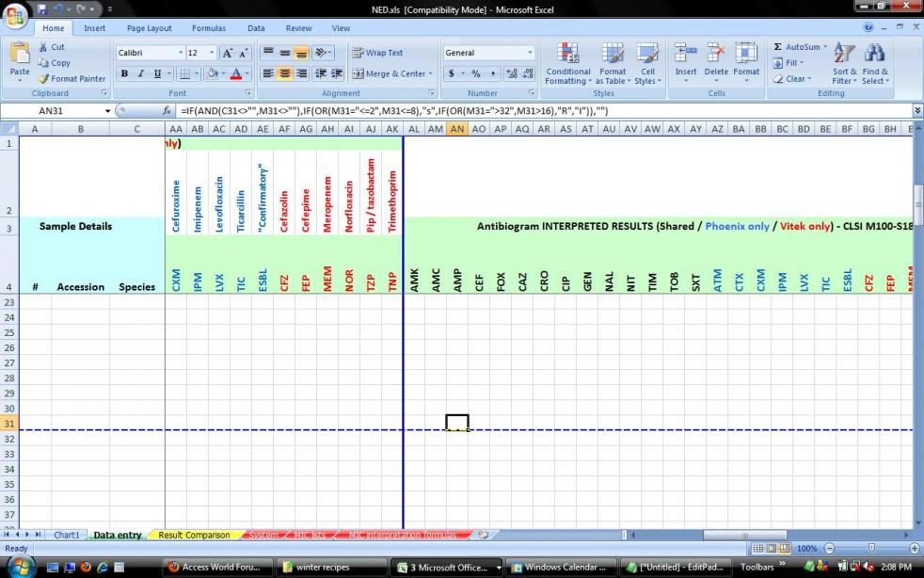Click the Increase Font Size icon
This screenshot has height=578, width=924.
coord(229,54)
